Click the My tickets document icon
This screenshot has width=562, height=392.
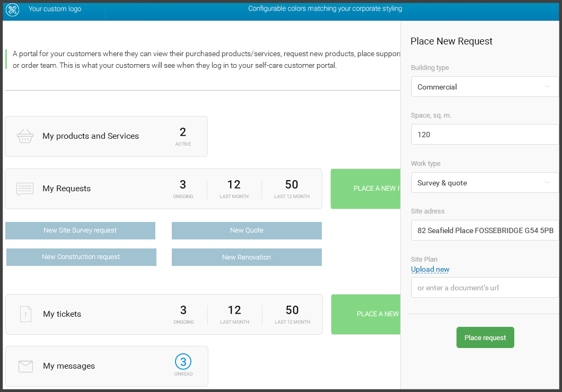[x=25, y=314]
